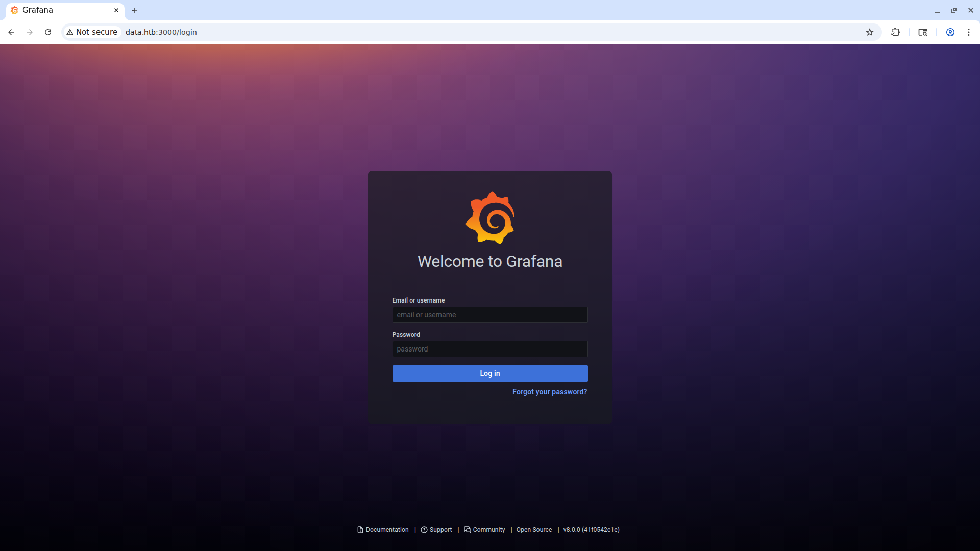Click the browser back arrow
Screen dimensions: 980x551
point(11,32)
